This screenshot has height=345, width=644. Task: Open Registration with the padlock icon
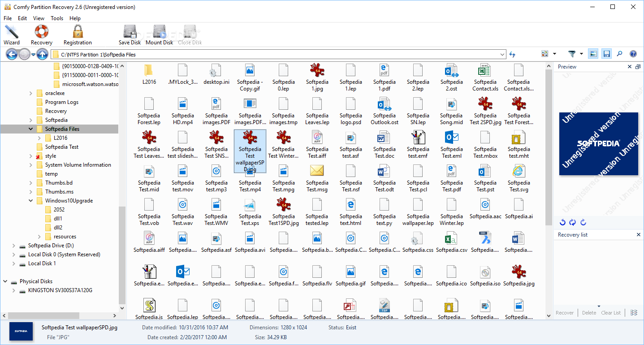(78, 35)
